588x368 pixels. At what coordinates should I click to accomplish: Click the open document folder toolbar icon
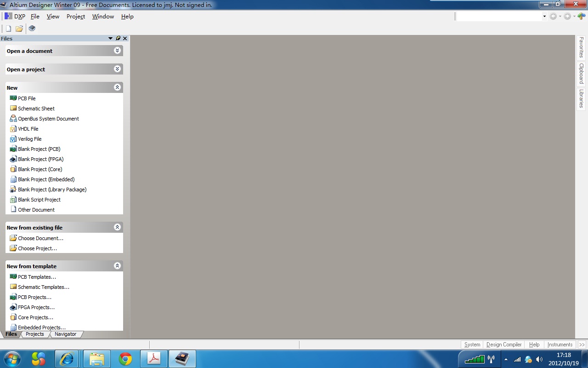click(x=19, y=29)
